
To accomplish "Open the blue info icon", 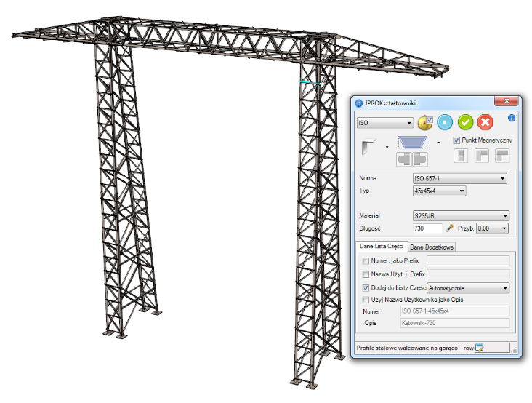I will pos(511,118).
